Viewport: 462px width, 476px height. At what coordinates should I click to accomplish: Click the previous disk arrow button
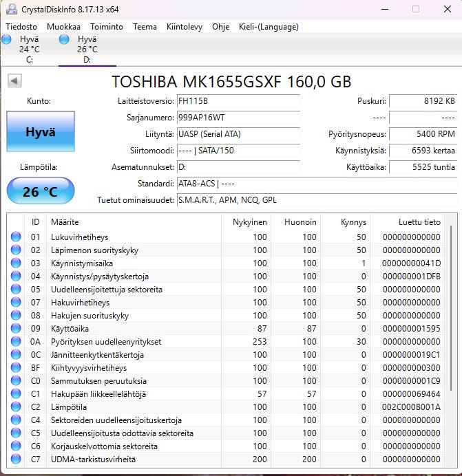pos(14,81)
